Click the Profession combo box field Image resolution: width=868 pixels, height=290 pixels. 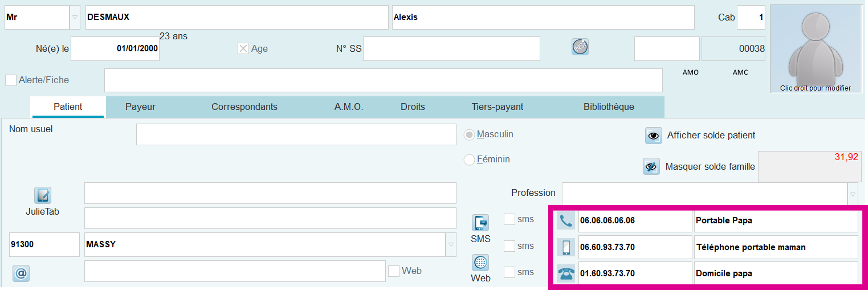coord(704,193)
